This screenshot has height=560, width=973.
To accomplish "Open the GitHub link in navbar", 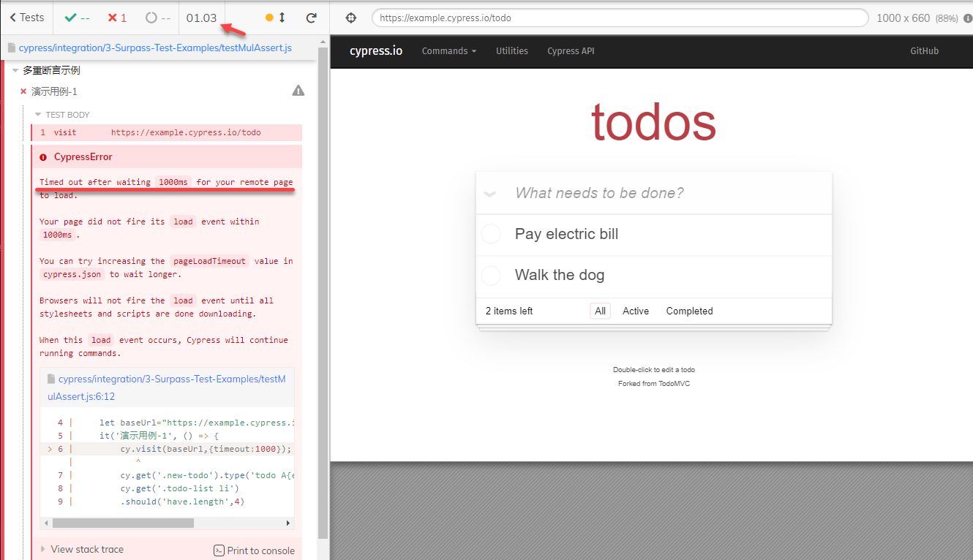I will click(924, 51).
